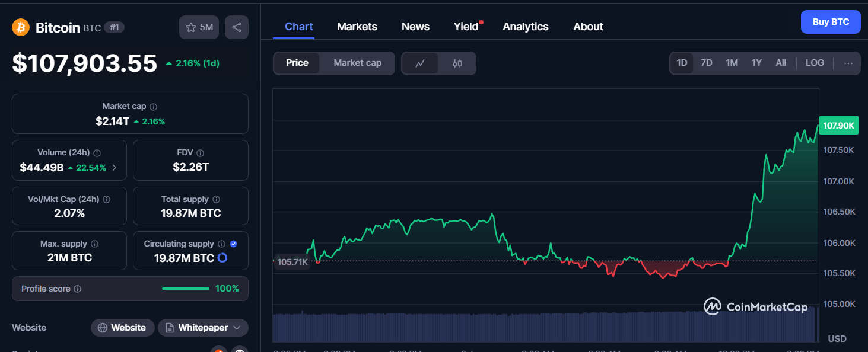Toggle LOG scale on the chart
Viewport: 868px width, 352px height.
[815, 63]
